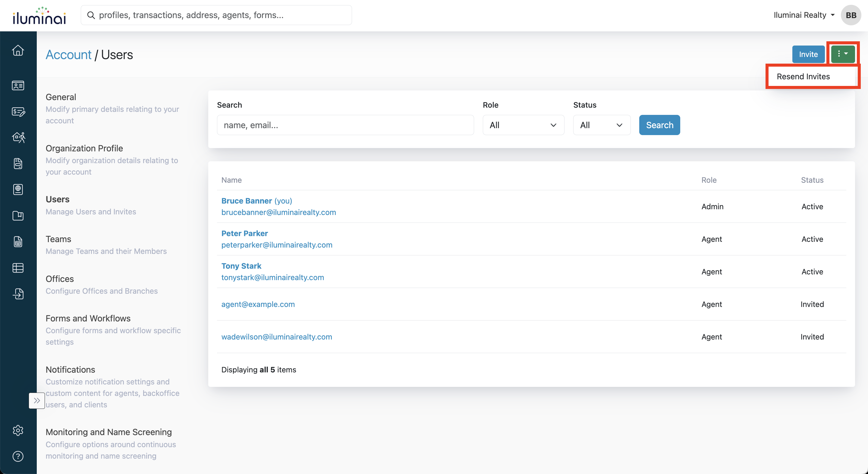The image size is (868, 474).
Task: Open the Role filter dropdown
Action: [523, 125]
